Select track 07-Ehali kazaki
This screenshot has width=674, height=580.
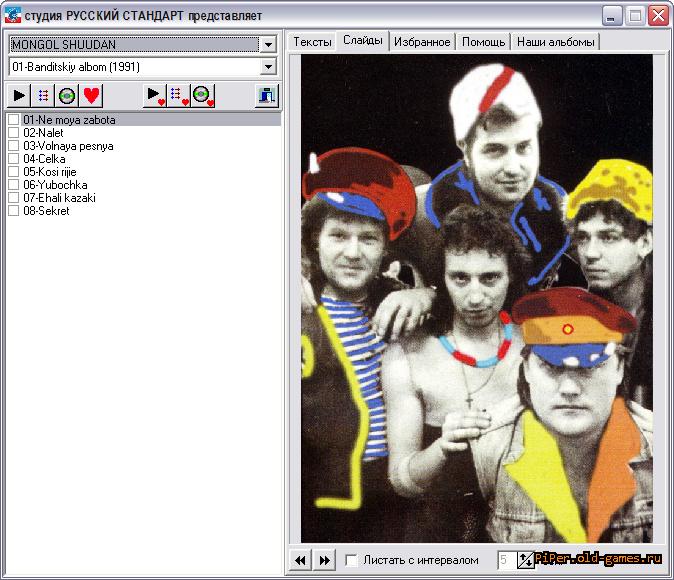59,198
